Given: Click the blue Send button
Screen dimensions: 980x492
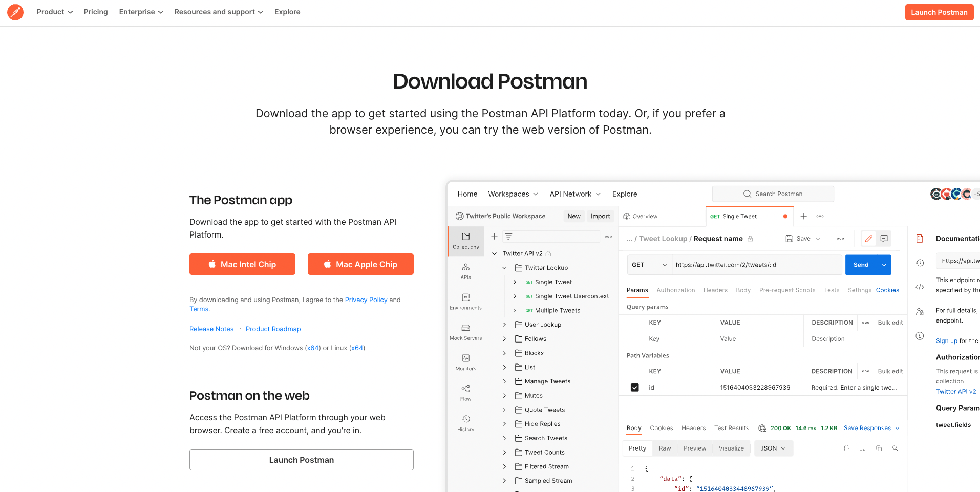Looking at the screenshot, I should [861, 265].
